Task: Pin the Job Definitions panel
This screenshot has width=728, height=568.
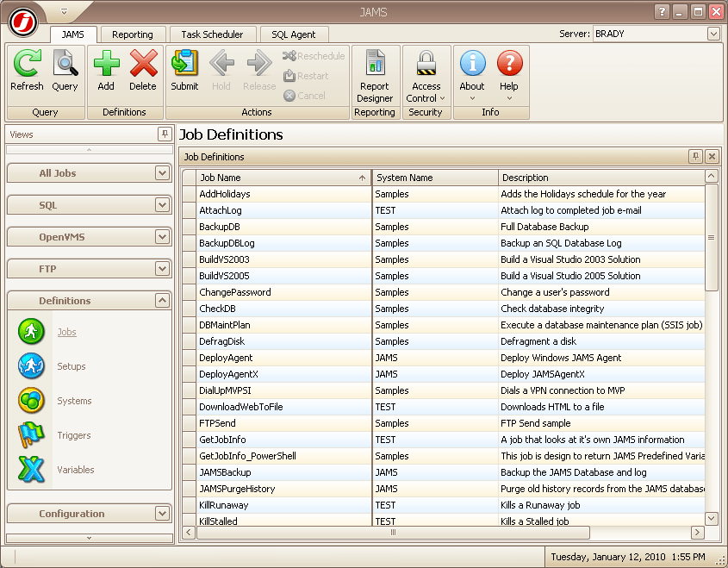Action: pyautogui.click(x=695, y=157)
